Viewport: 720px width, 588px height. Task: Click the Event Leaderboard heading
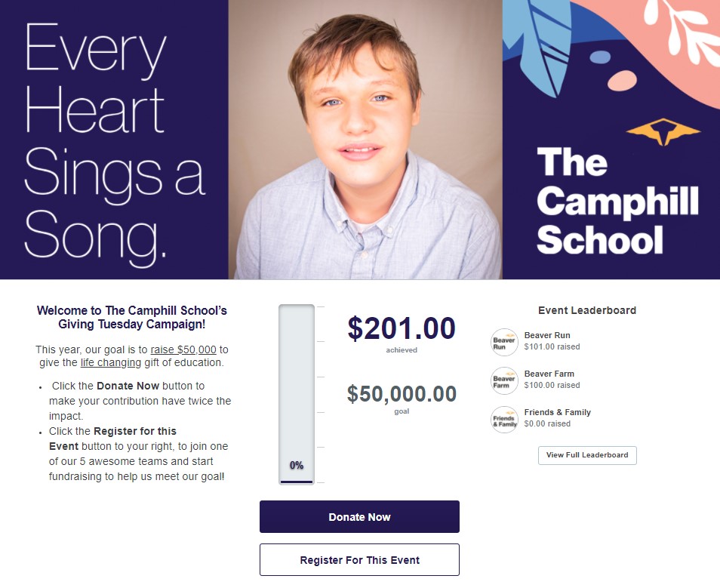[x=587, y=310]
